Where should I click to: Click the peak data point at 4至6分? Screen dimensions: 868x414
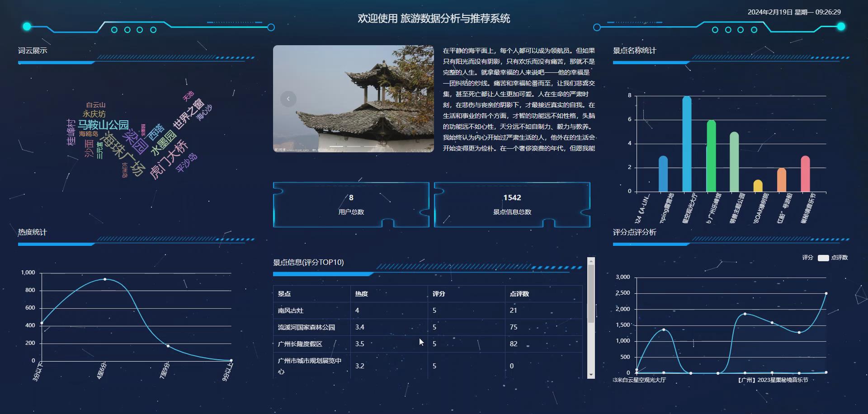coord(105,279)
